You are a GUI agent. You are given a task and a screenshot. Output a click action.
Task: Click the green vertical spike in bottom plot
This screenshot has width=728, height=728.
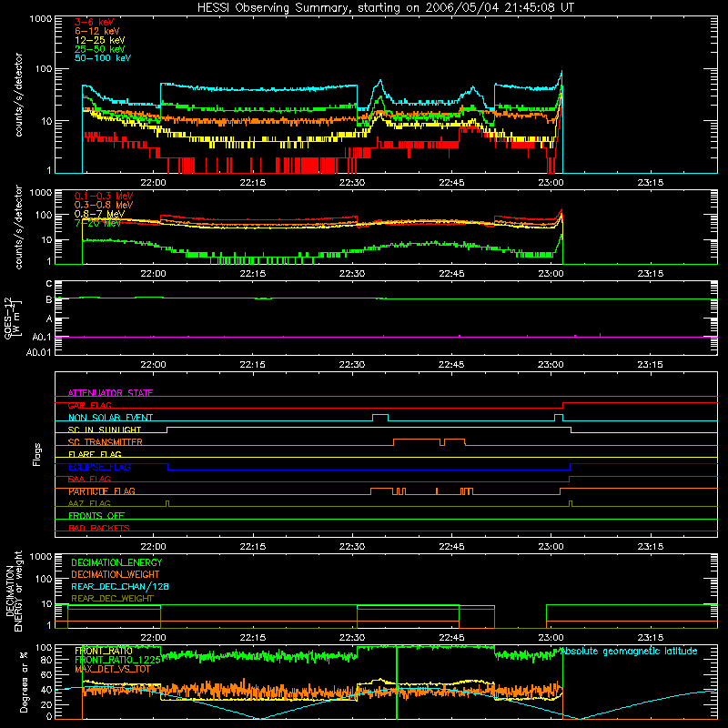pyautogui.click(x=397, y=682)
